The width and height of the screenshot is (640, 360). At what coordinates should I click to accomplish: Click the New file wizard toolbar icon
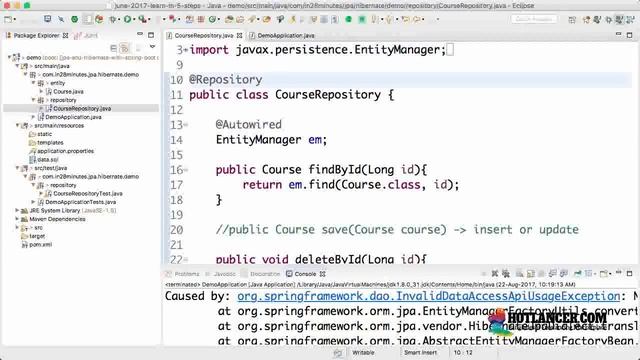coord(8,19)
